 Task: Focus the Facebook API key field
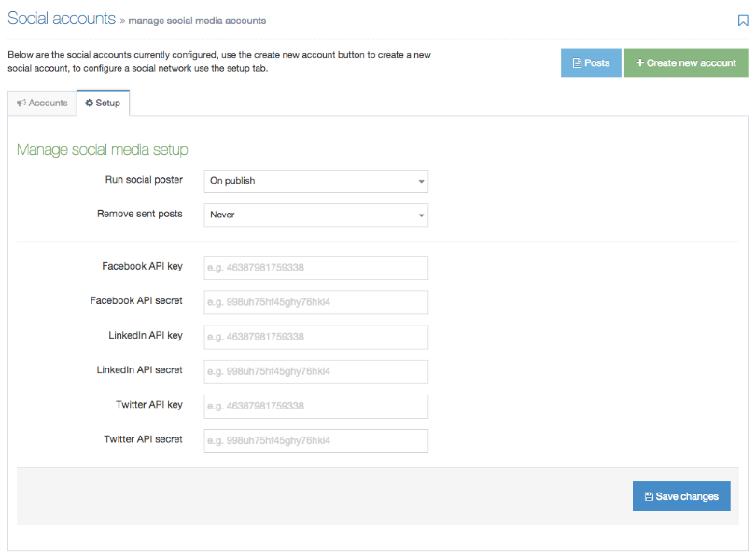[315, 268]
